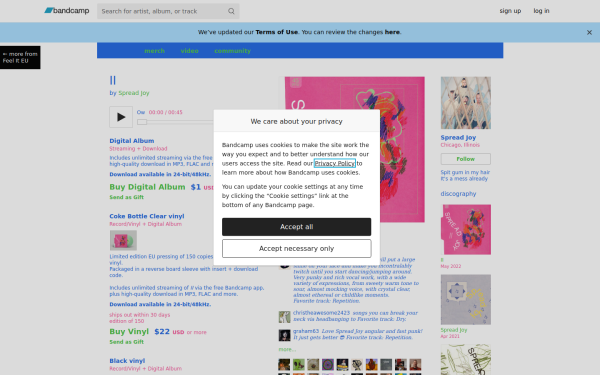Open the Privacy Policy link

coord(335,163)
